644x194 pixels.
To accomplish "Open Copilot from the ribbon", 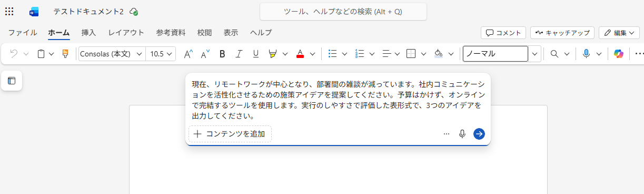I will [x=619, y=54].
